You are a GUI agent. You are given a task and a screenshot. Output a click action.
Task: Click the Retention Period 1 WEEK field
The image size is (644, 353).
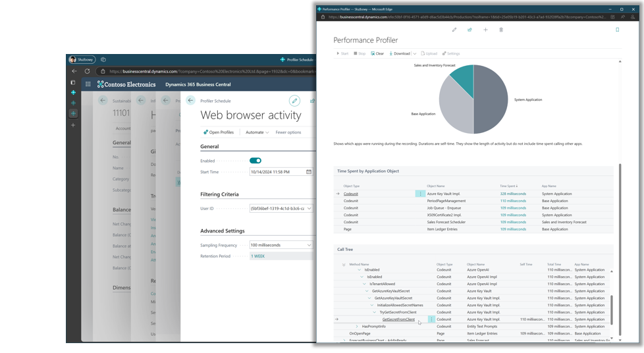click(x=281, y=256)
